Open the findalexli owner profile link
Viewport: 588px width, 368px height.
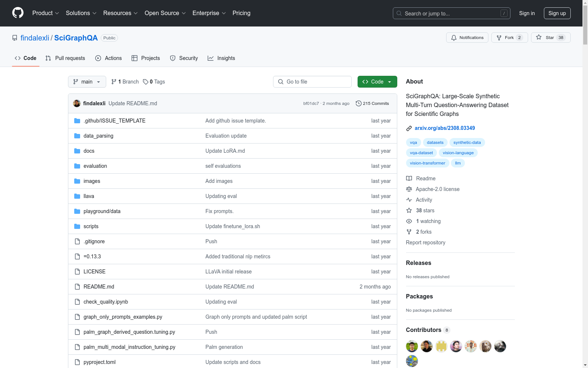click(x=35, y=38)
